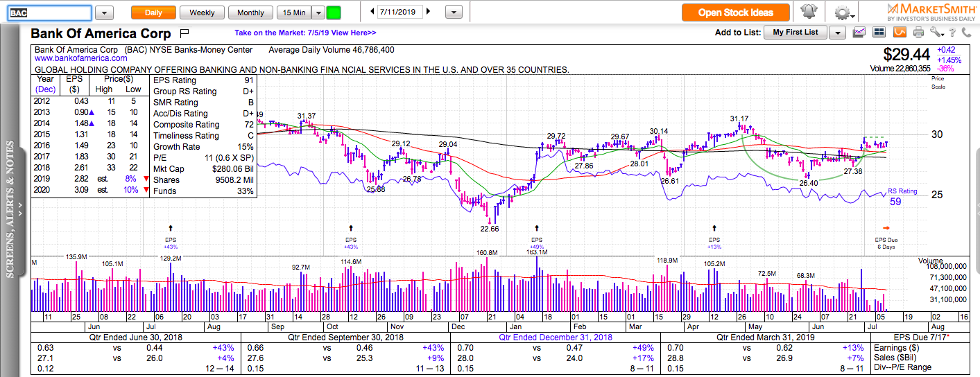
Task: Click the RS Rating 59 label
Action: 904,197
